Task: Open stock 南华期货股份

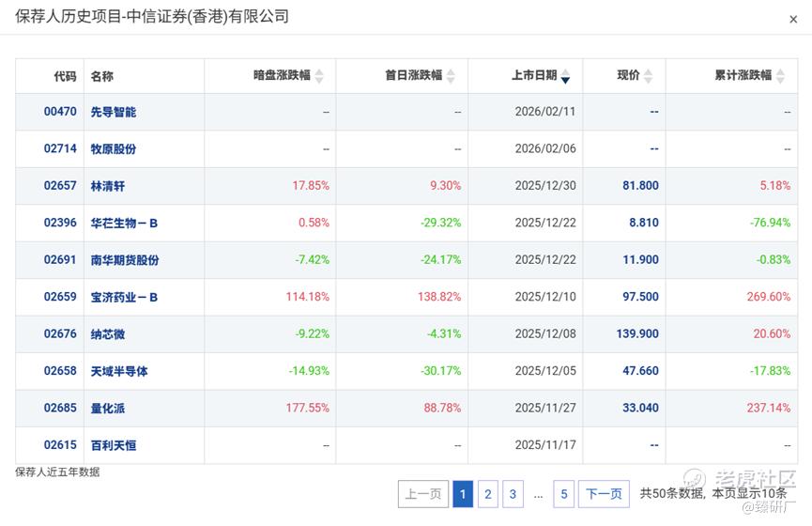Action: pos(125,260)
